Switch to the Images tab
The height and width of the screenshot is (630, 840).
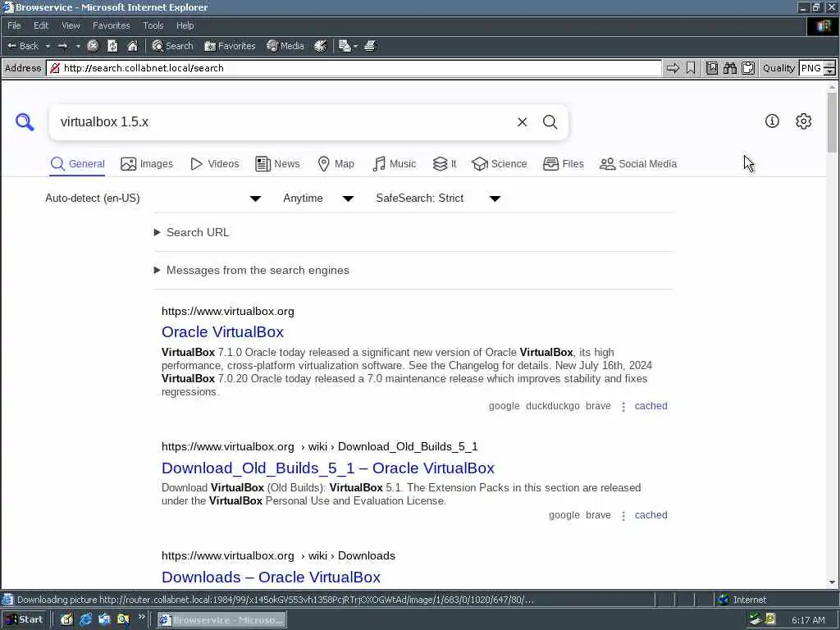click(147, 164)
